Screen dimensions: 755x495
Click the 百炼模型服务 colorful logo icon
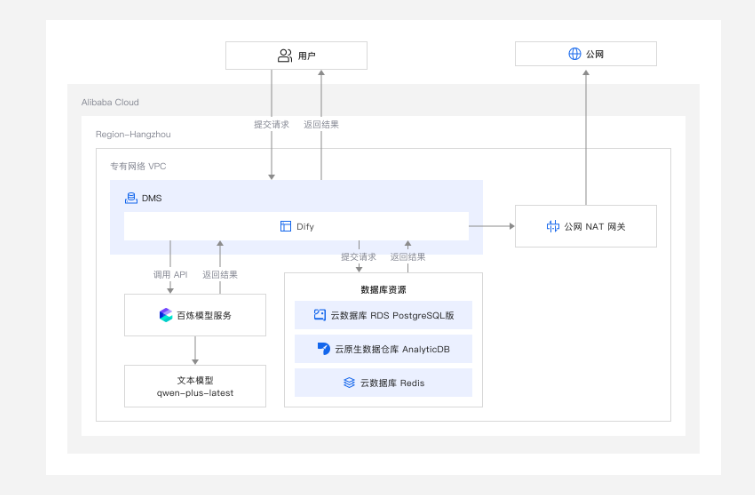coord(166,315)
